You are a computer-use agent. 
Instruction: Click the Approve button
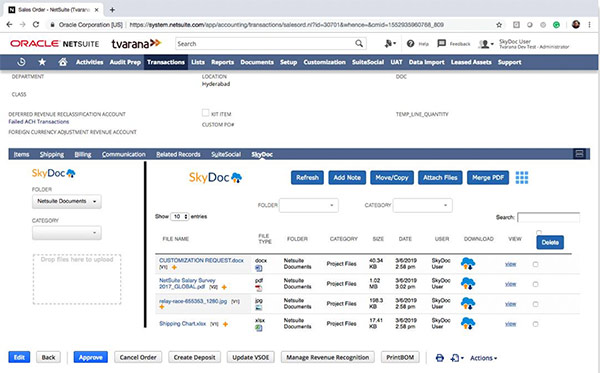(91, 357)
